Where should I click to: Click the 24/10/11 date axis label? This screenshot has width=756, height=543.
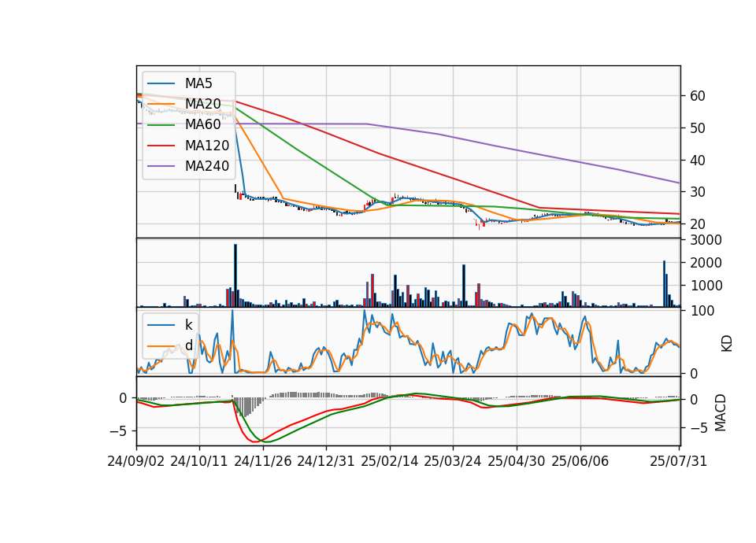(x=199, y=461)
